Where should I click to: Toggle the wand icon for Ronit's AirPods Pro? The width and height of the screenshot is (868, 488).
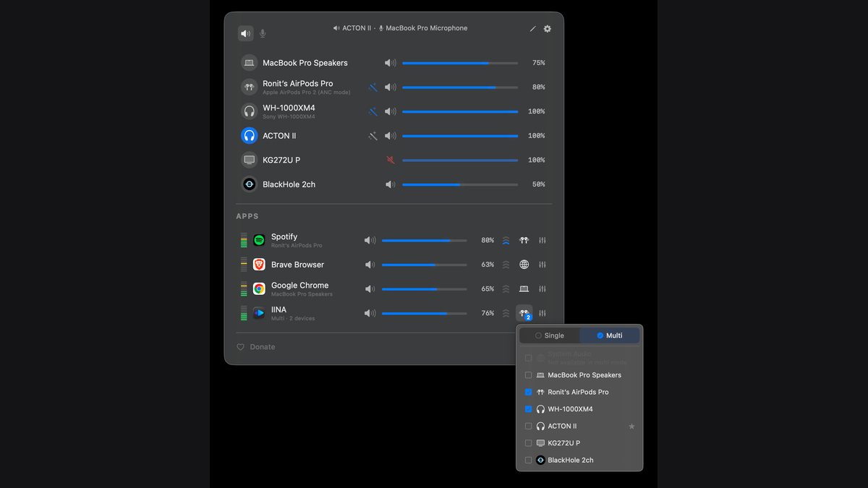tap(373, 87)
